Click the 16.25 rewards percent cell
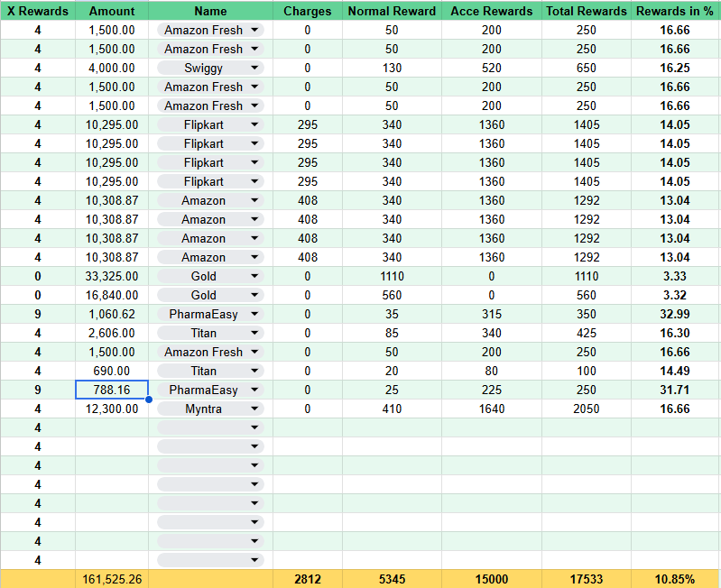Screen dimensions: 721x588 [675, 68]
